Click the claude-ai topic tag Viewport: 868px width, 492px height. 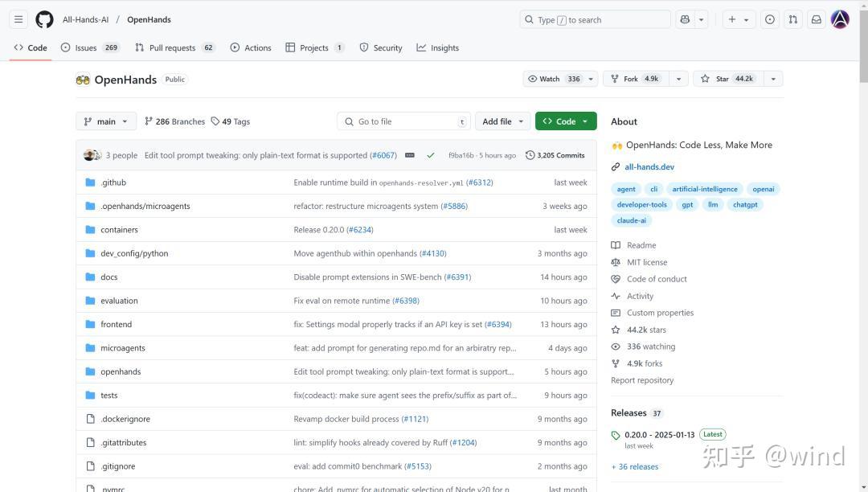point(632,220)
